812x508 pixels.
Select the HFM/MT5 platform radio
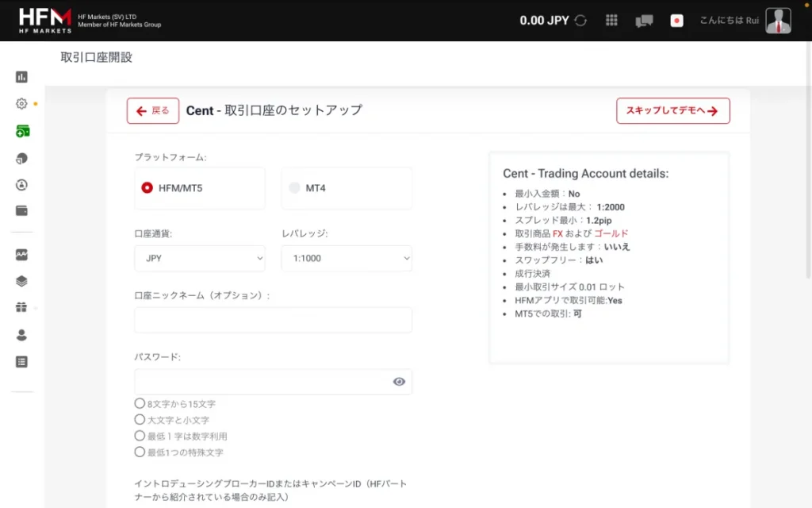coord(147,187)
